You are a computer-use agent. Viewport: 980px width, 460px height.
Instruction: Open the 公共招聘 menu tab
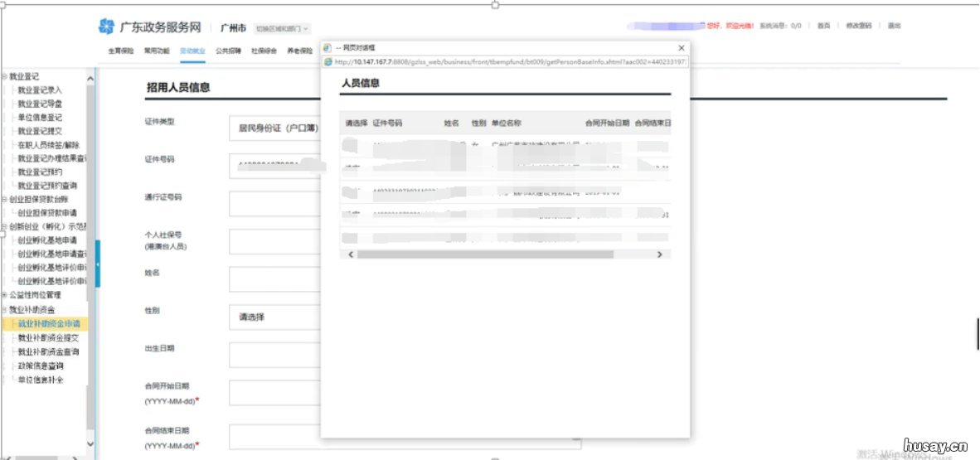click(228, 51)
